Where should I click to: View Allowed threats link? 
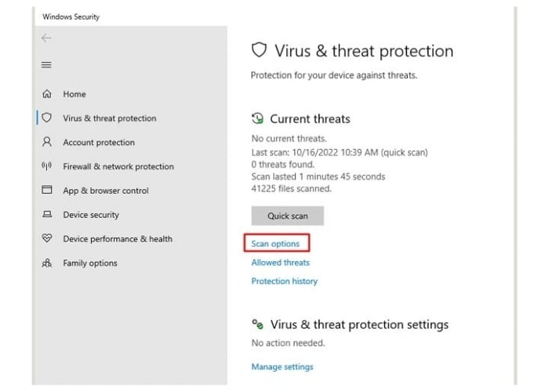(x=280, y=263)
